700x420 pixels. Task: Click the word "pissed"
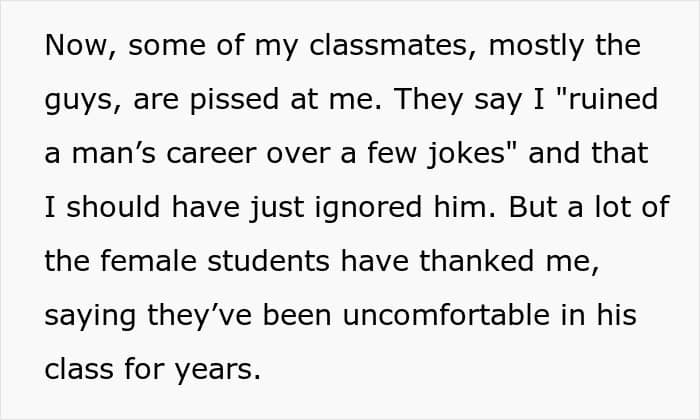click(x=234, y=100)
